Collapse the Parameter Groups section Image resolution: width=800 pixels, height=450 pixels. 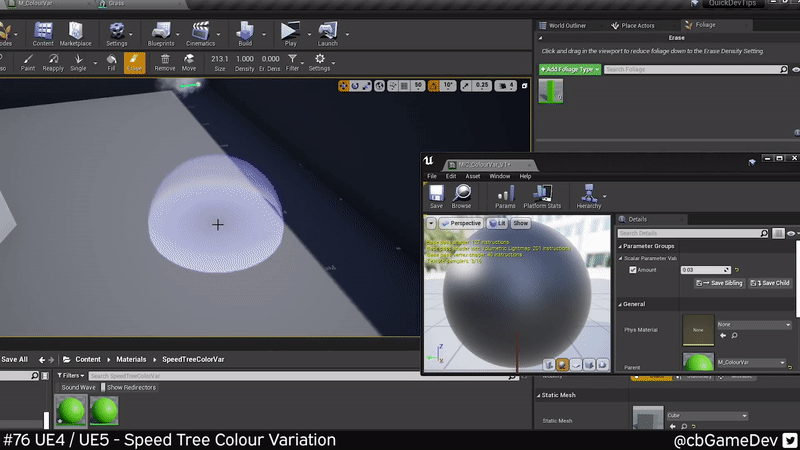620,246
